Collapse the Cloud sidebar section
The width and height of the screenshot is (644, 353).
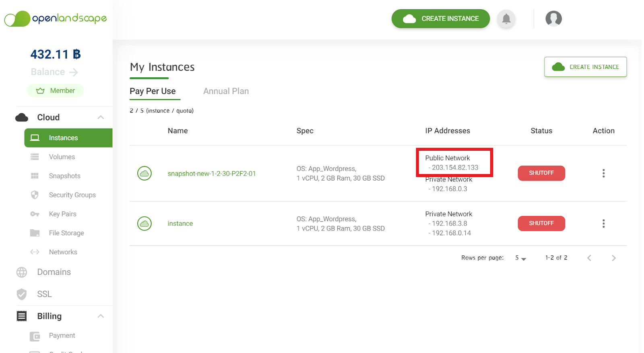(101, 117)
